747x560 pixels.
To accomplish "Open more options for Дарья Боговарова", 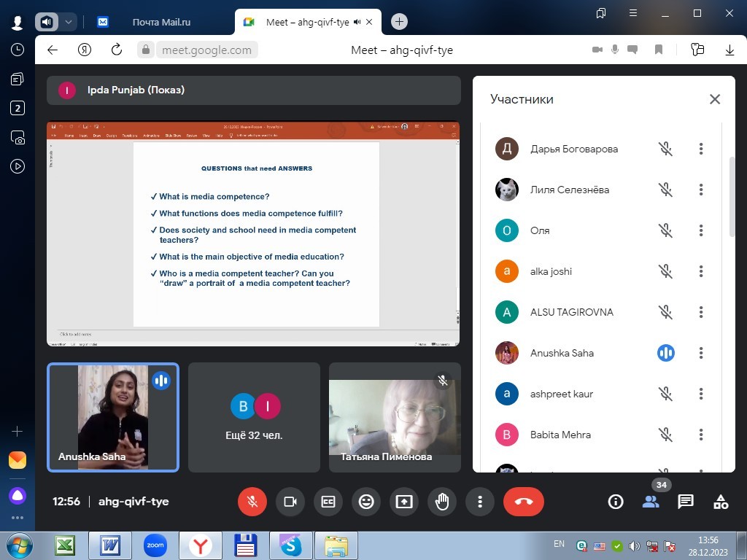I will pos(701,149).
